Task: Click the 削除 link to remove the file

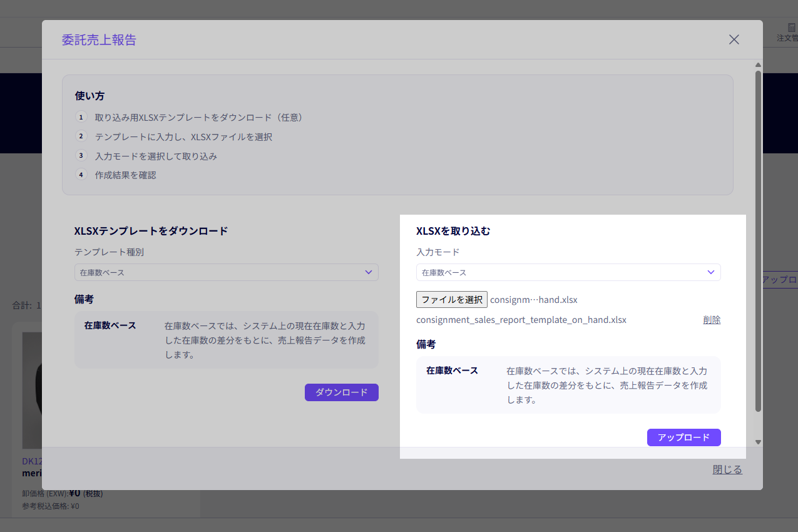Action: [x=712, y=320]
